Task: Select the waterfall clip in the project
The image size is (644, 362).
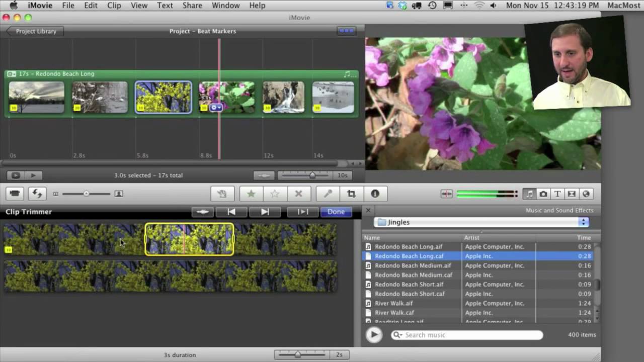Action: [283, 97]
